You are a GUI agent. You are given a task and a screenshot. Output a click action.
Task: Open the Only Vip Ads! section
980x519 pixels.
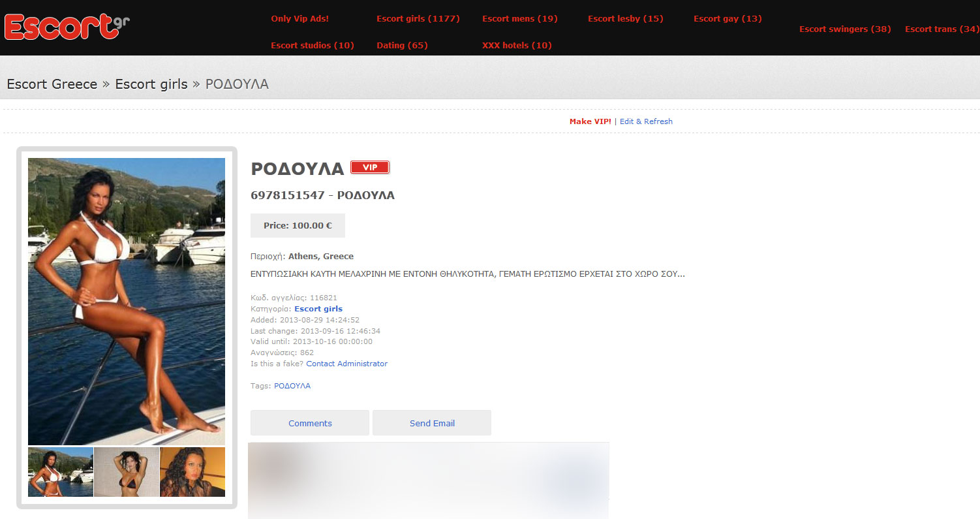[x=299, y=19]
